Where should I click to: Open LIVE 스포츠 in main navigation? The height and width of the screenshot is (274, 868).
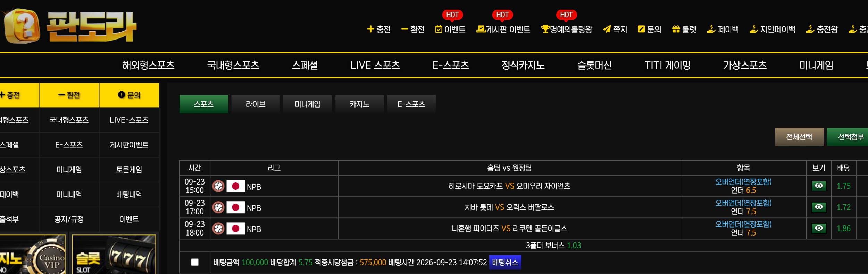pos(375,65)
